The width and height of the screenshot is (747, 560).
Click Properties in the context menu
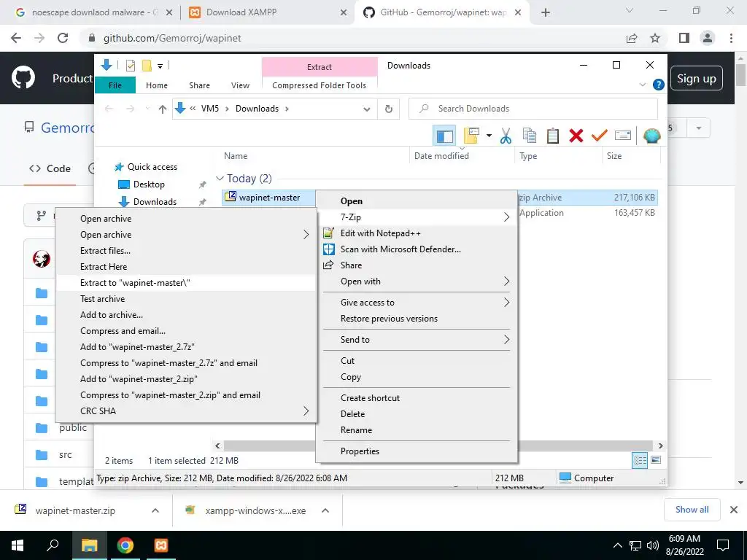point(417,451)
